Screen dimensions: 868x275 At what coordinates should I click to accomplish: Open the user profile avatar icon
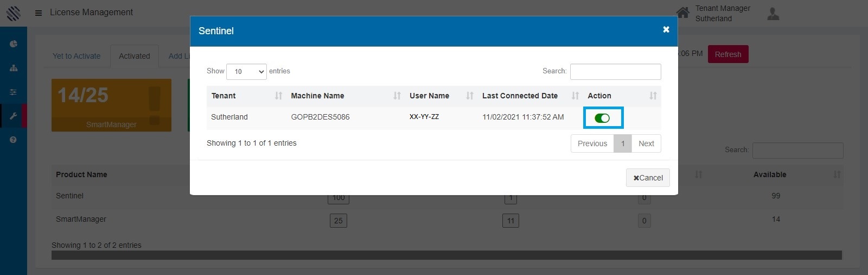tap(773, 14)
